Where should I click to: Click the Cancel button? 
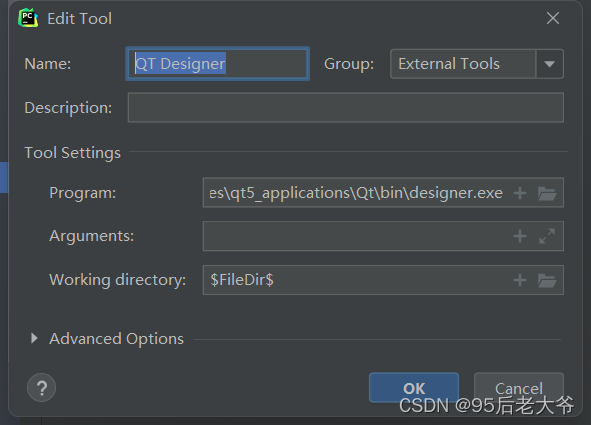pos(519,388)
